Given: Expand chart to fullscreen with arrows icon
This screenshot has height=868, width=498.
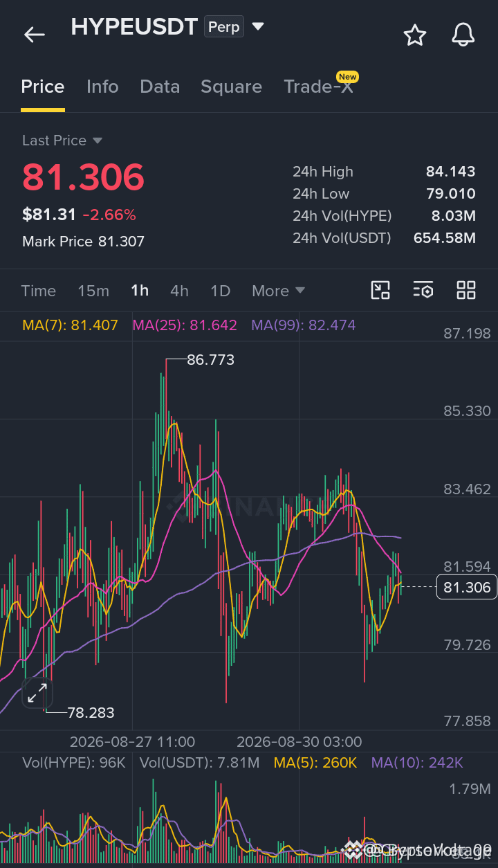Looking at the screenshot, I should [x=37, y=694].
